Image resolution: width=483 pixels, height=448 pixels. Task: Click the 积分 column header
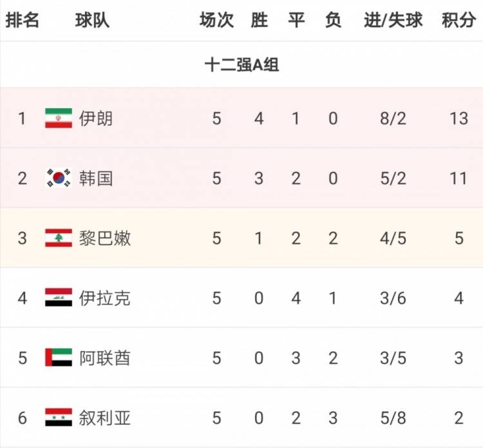coord(459,21)
